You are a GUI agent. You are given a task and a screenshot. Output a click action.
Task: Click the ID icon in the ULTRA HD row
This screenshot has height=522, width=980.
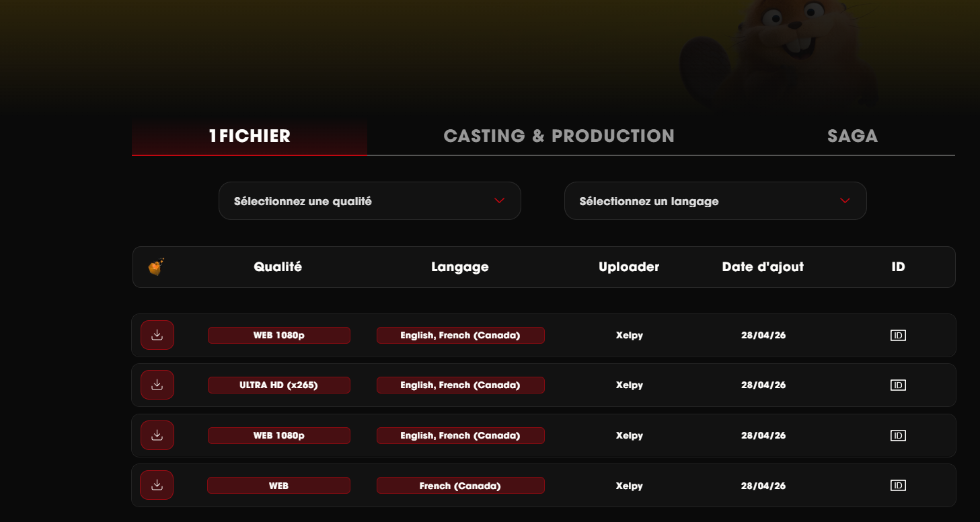click(898, 385)
